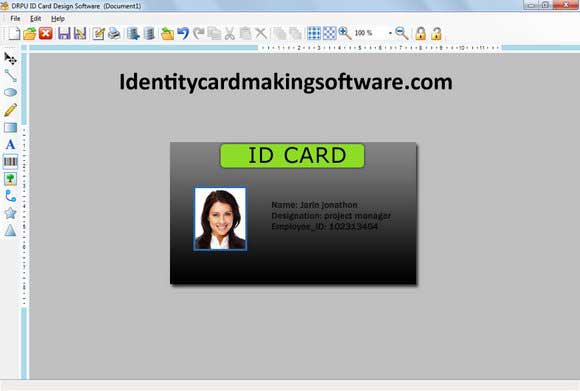The width and height of the screenshot is (580, 391).
Task: Select the Text tool letter A
Action: pyautogui.click(x=10, y=144)
